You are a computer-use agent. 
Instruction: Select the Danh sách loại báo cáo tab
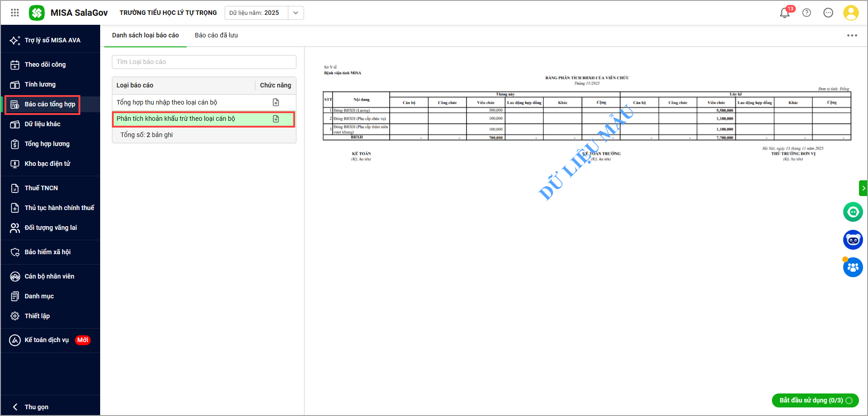point(145,35)
